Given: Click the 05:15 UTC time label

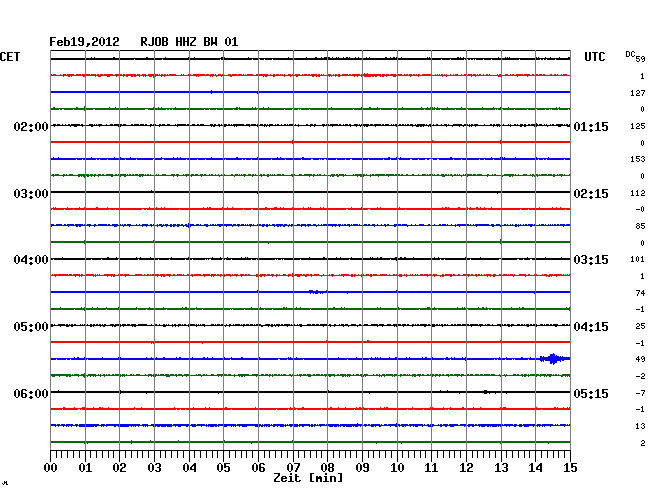Looking at the screenshot, I should pos(591,393).
